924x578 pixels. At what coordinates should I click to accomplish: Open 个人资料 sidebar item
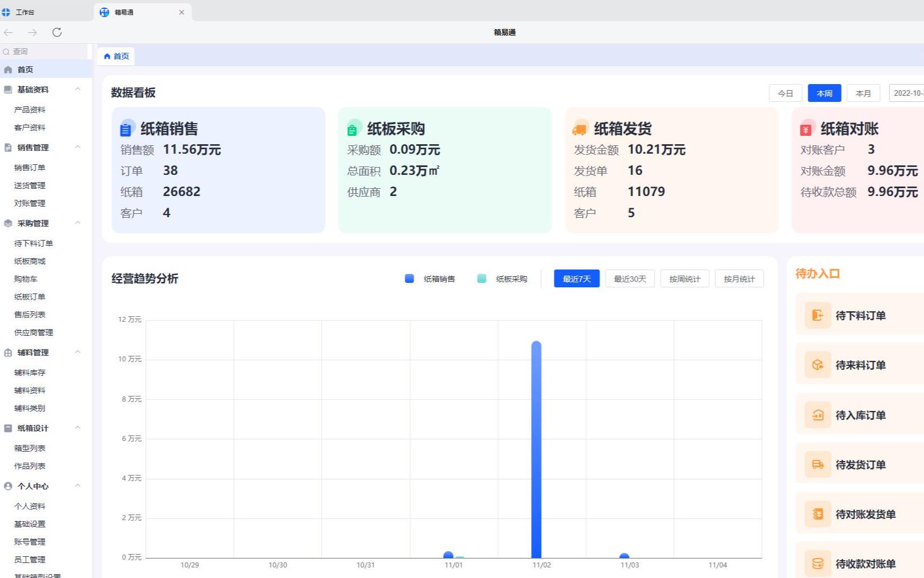(30, 506)
